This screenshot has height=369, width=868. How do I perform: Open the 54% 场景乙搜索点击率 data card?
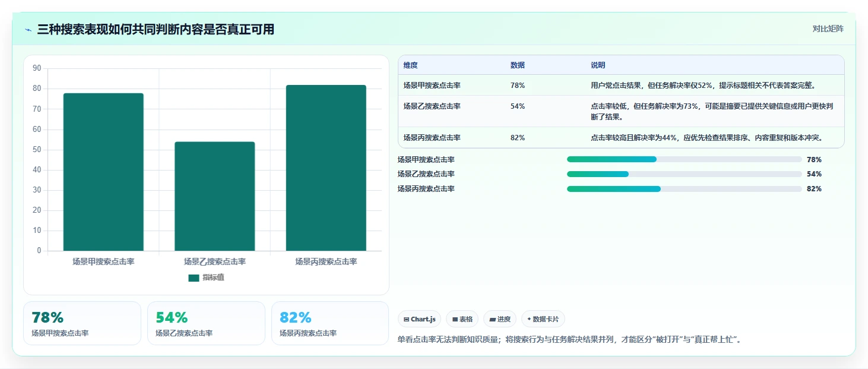(206, 323)
